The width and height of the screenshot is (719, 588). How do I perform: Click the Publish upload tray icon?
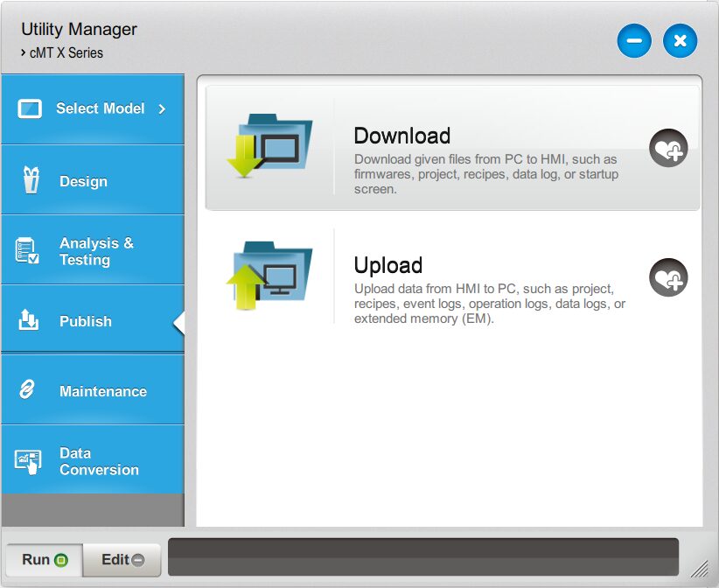click(x=29, y=319)
